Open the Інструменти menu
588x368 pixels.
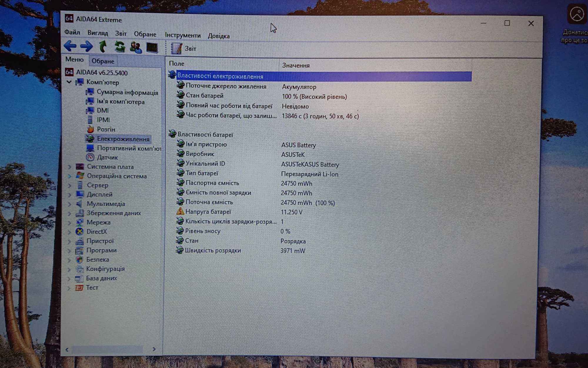[x=183, y=35]
